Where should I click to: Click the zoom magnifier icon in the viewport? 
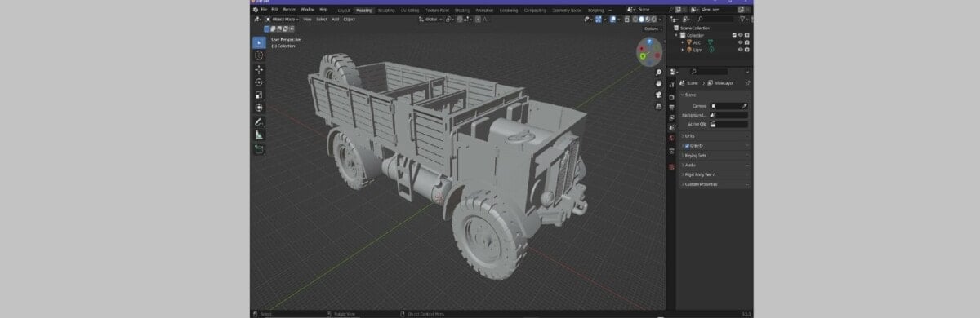pos(658,72)
